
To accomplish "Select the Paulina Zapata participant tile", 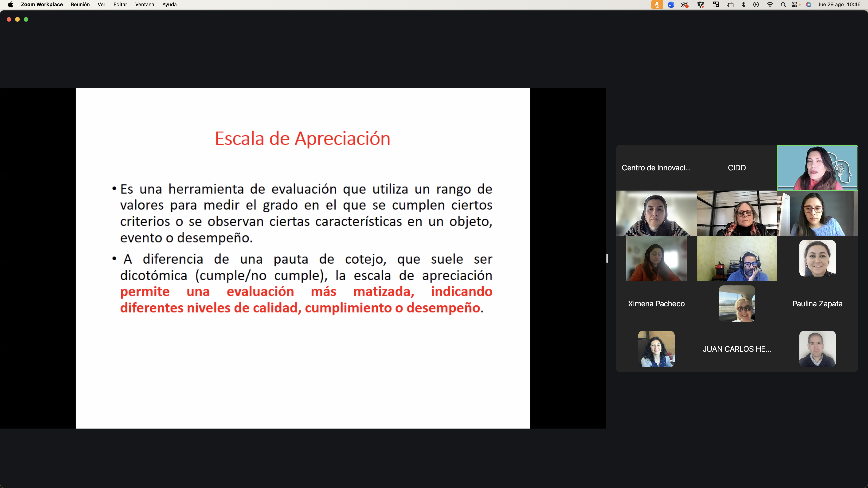I will click(x=817, y=304).
